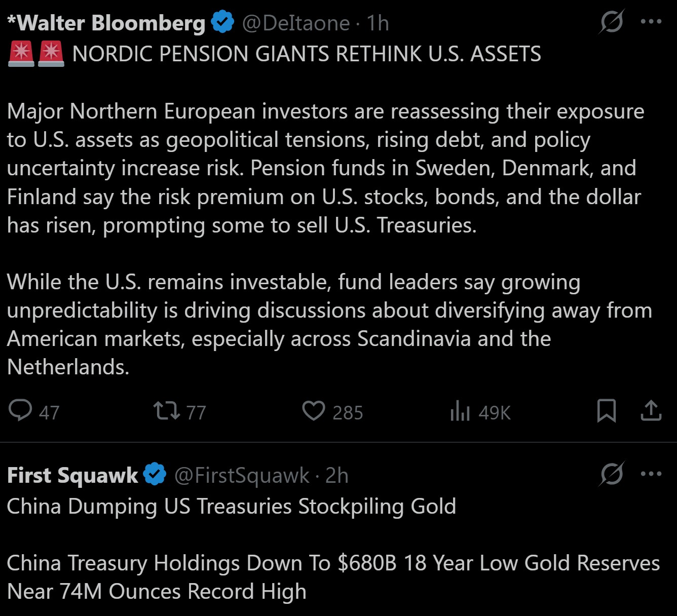The height and width of the screenshot is (616, 677).
Task: Open *Walter Bloomberg profile name
Action: [106, 23]
